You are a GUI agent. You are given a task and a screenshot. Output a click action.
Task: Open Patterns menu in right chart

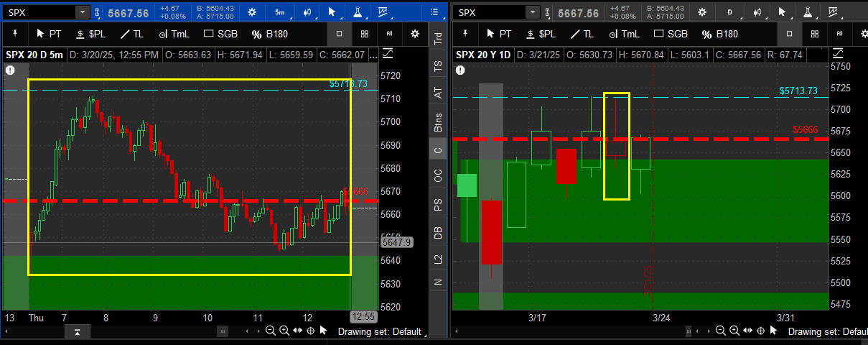tap(833, 12)
